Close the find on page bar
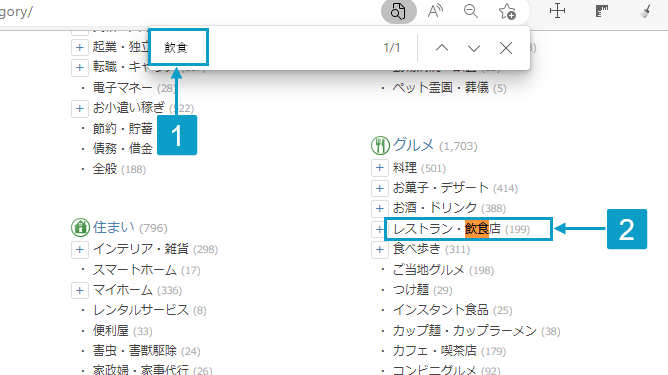Screen dimensions: 668x375 click(506, 48)
